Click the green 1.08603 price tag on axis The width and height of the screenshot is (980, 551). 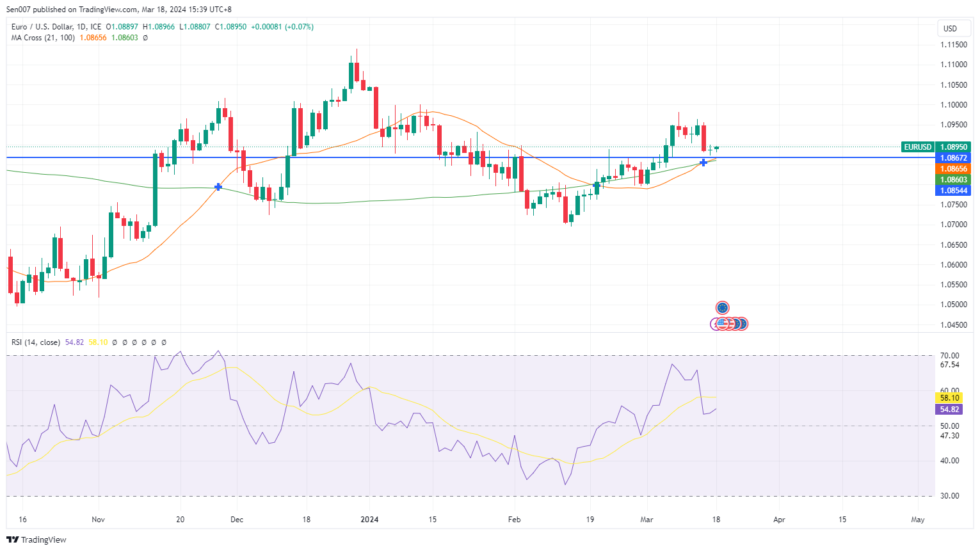954,180
